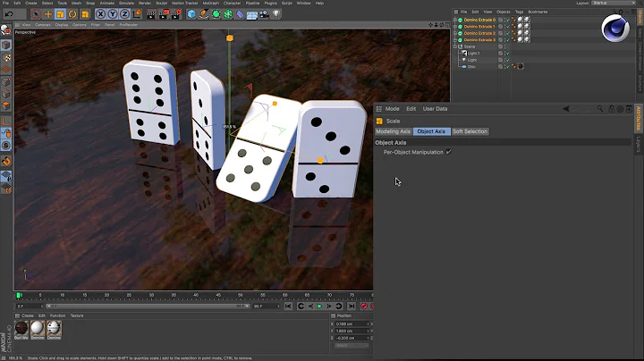Click Enable Axis icon in left toolbar
This screenshot has height=361, width=644.
coord(5,121)
